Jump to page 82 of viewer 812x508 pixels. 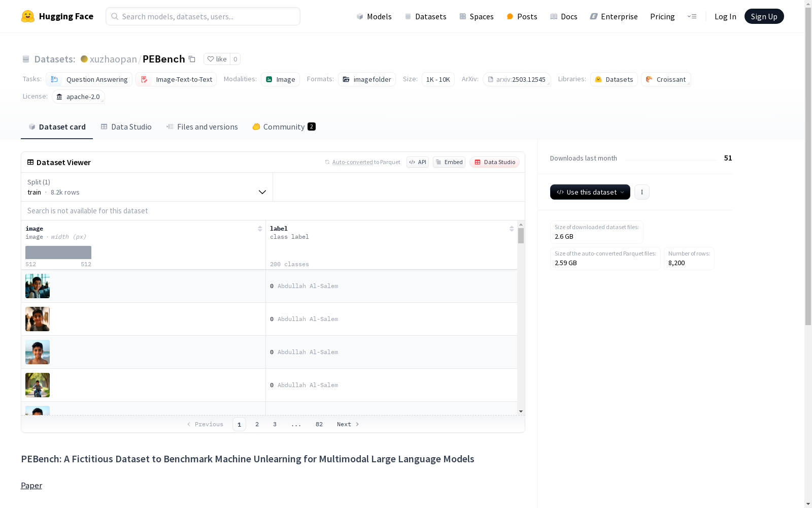(319, 424)
